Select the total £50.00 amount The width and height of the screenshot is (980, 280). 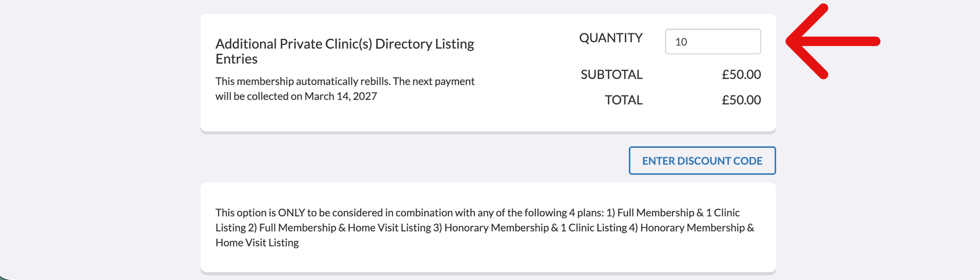click(x=741, y=100)
